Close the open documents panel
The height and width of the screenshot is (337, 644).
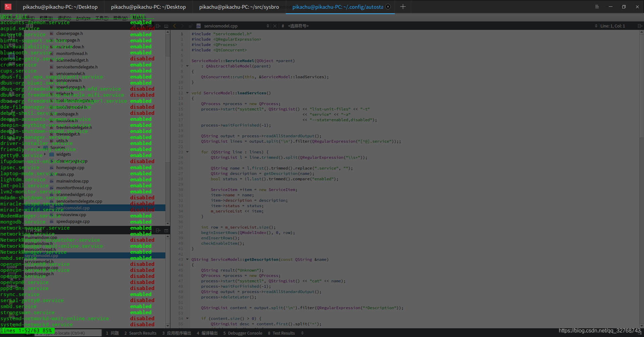point(166,231)
